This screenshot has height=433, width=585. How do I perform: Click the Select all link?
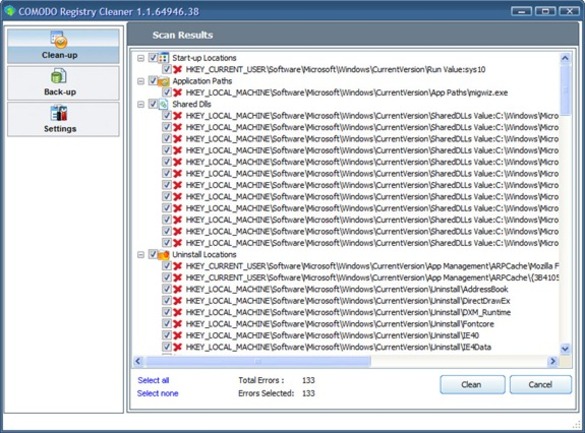[153, 380]
